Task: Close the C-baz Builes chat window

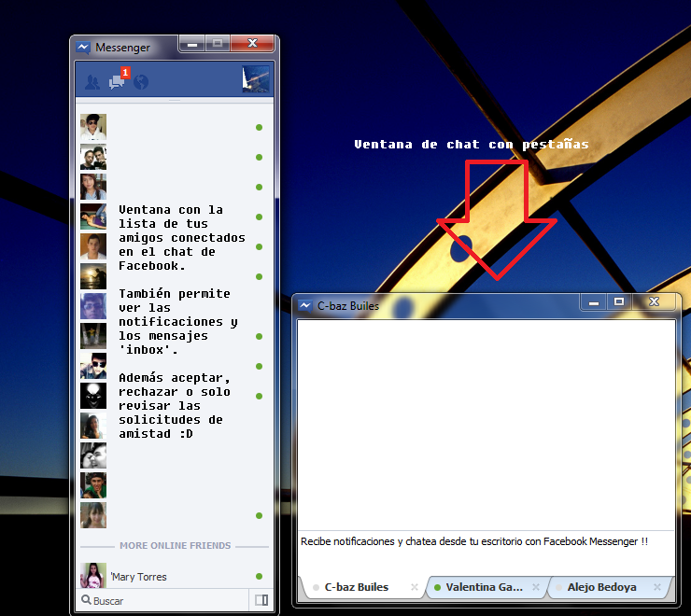Action: pos(654,301)
